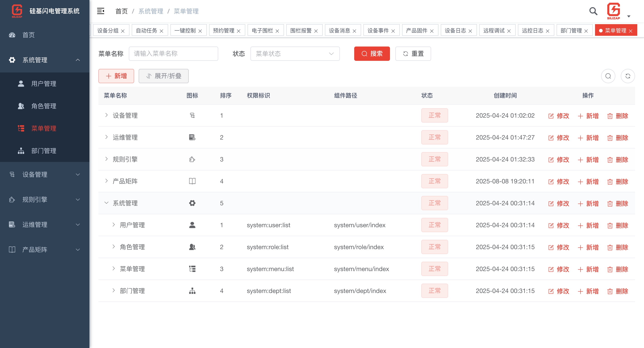Open the header search magnifier icon
The image size is (644, 348).
593,11
